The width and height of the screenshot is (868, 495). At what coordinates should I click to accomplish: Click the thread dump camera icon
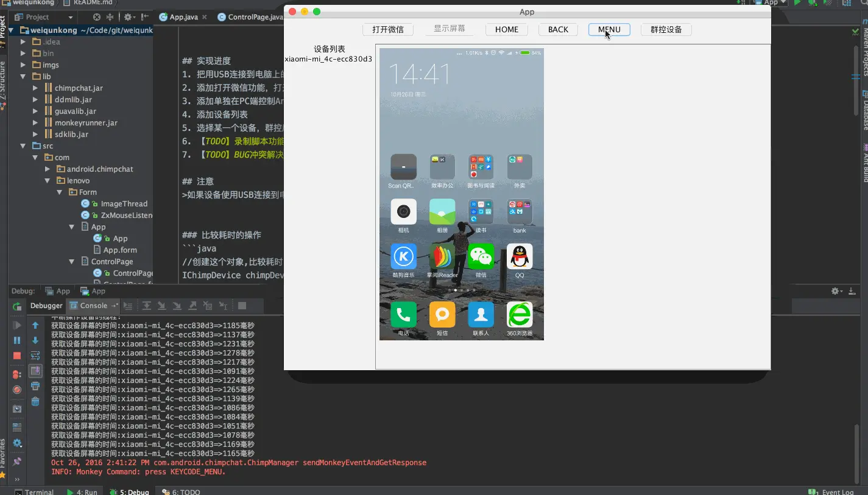click(x=17, y=409)
